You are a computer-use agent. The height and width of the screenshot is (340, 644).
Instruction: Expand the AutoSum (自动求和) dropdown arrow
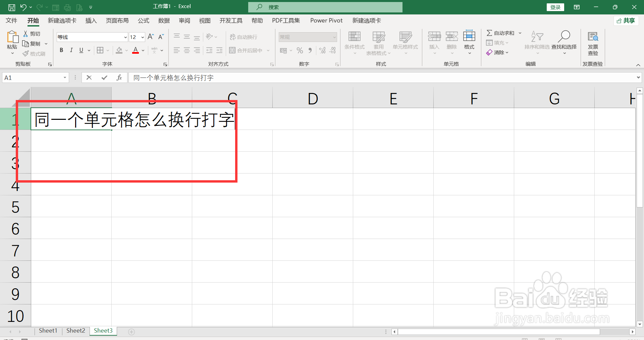point(520,33)
